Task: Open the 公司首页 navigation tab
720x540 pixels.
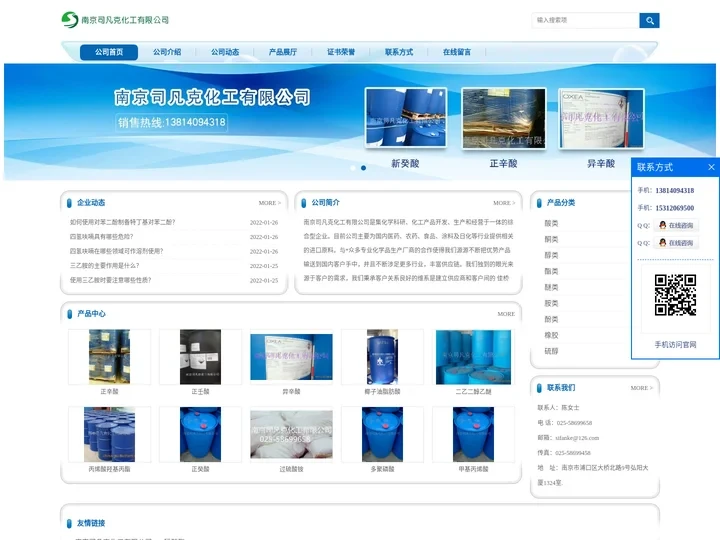Action: pyautogui.click(x=109, y=52)
